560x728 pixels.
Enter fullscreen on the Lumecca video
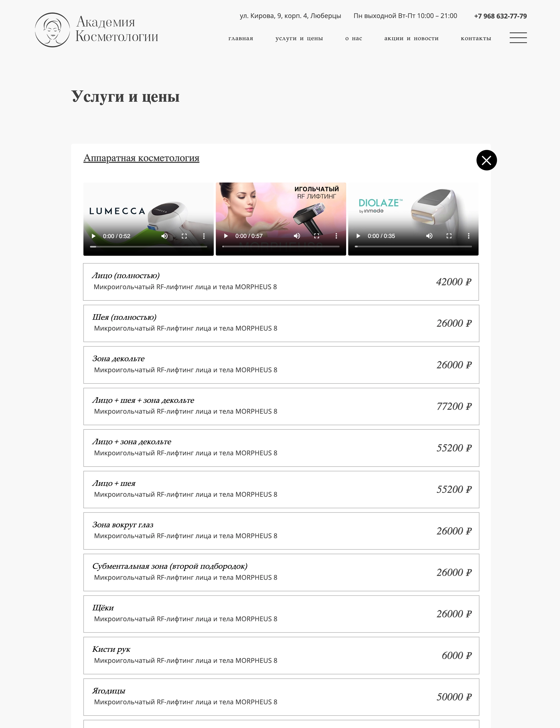[184, 236]
